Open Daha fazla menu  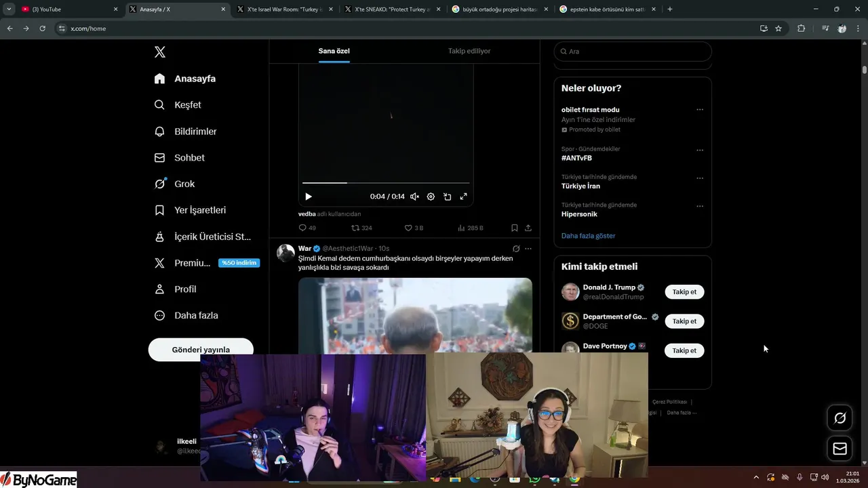click(x=186, y=315)
